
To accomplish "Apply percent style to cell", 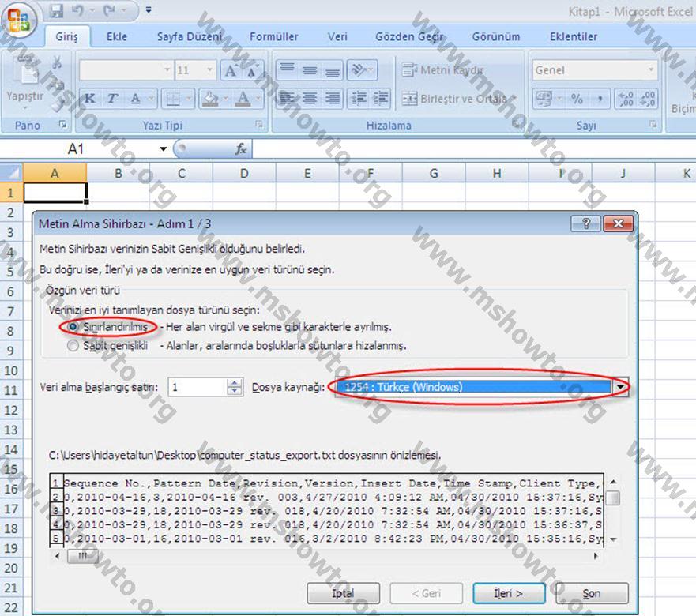I will click(x=577, y=99).
